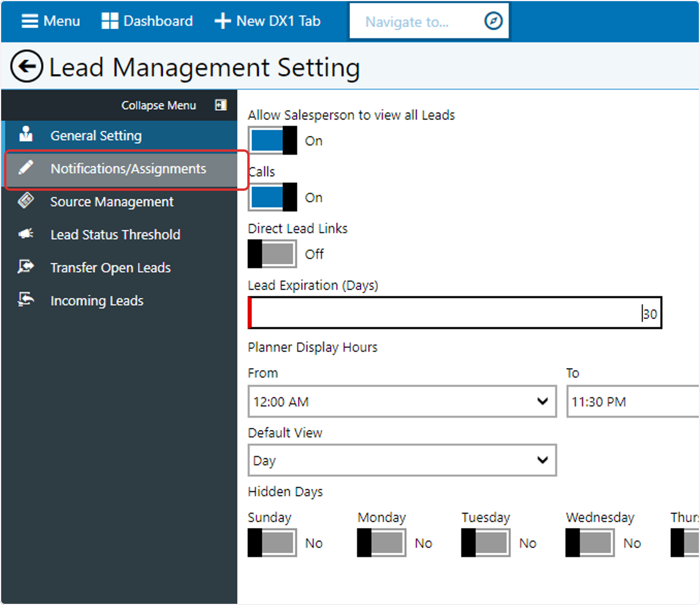Toggle the Wednesday hidden day switch
Image resolution: width=700 pixels, height=605 pixels.
[x=590, y=543]
